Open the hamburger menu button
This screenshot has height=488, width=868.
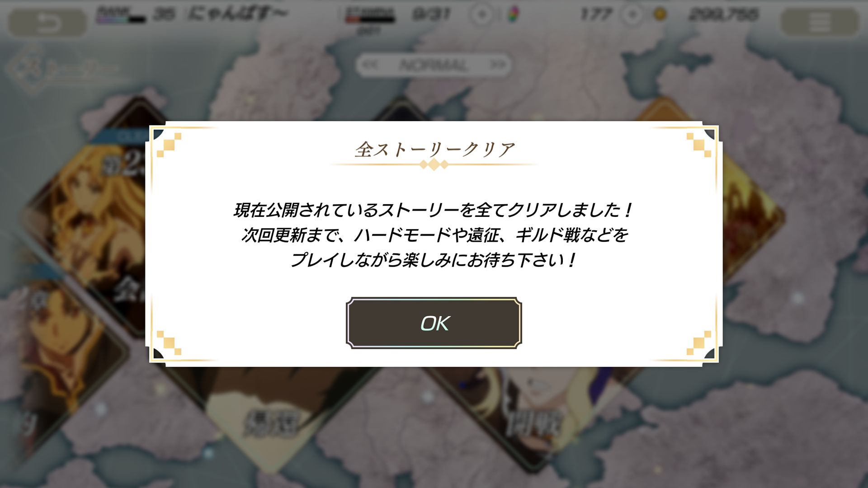click(x=820, y=22)
